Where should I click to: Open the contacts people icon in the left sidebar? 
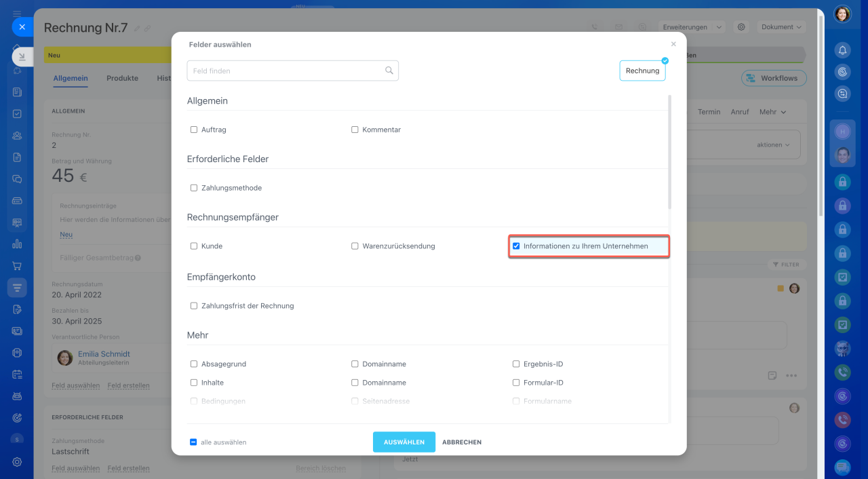pyautogui.click(x=17, y=136)
